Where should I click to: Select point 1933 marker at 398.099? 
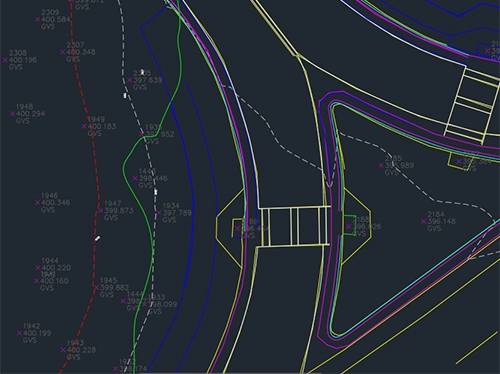(x=144, y=304)
